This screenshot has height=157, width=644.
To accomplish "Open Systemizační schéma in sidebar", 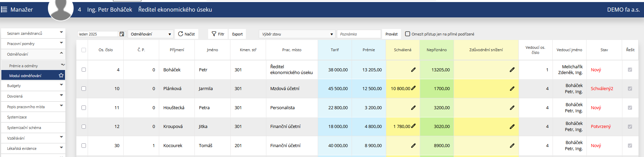I will coord(33,128).
